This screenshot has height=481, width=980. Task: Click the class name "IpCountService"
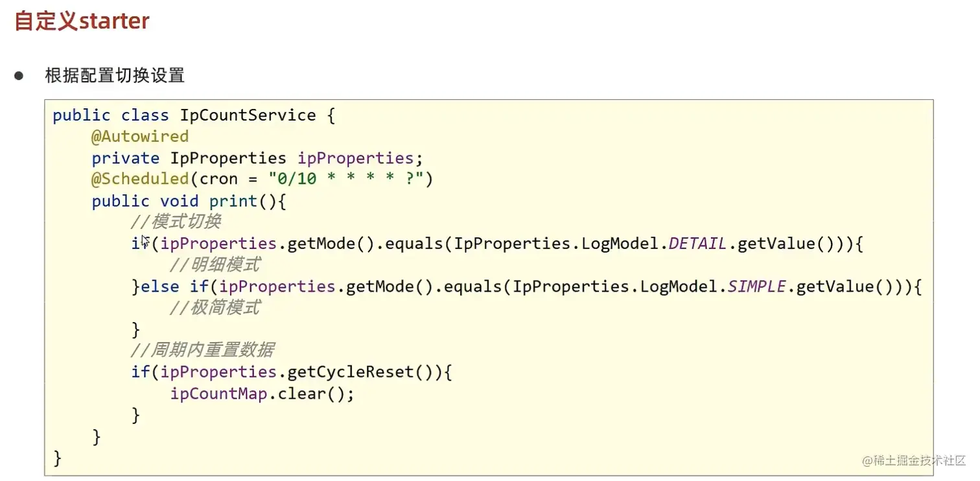pos(248,115)
